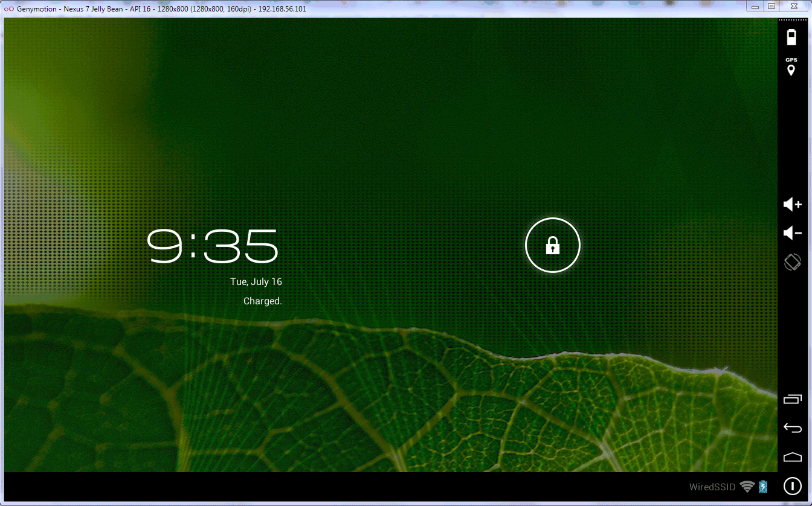
Task: Click the Charged. status text
Action: [263, 301]
